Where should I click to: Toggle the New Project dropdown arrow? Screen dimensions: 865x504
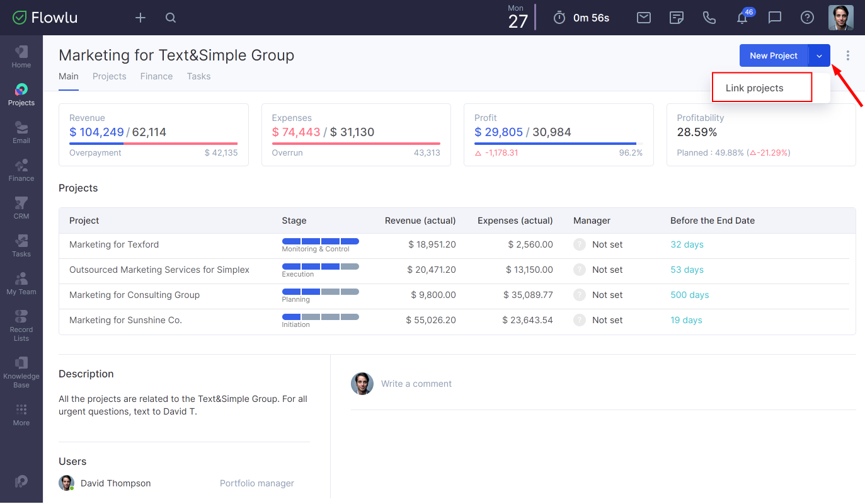[x=819, y=55]
